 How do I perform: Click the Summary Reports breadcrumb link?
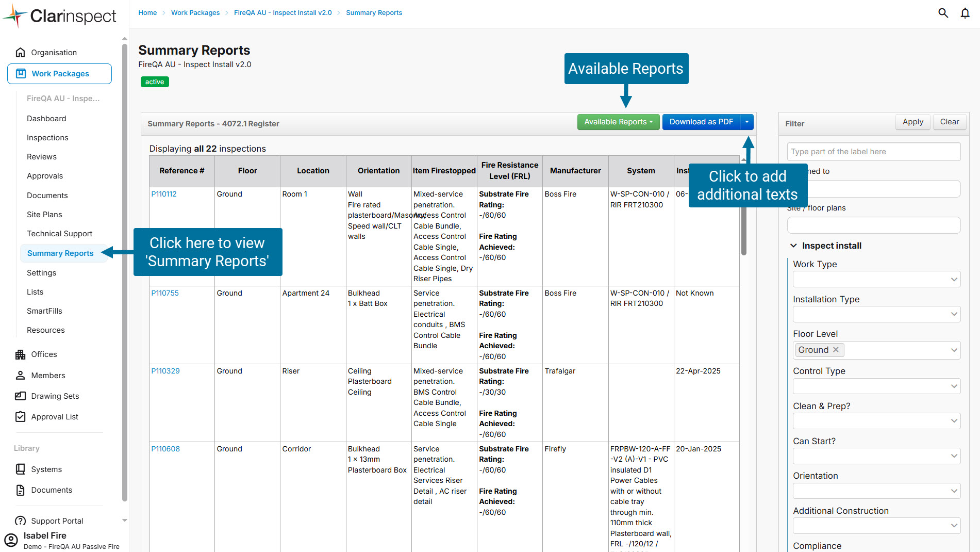tap(374, 12)
